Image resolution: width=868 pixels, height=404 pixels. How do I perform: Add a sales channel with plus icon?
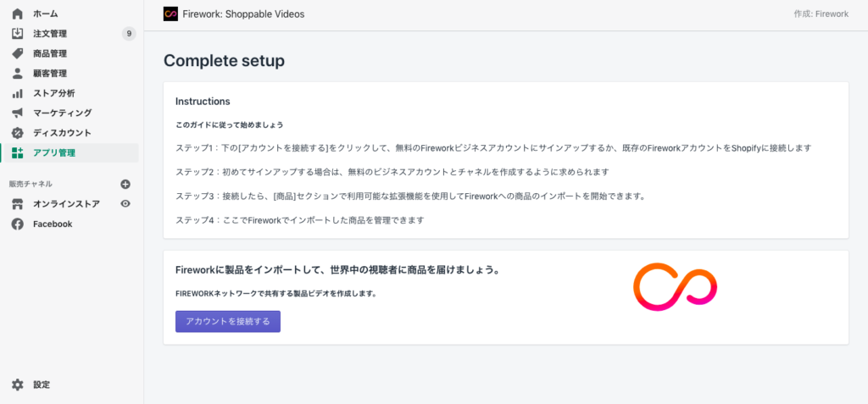pyautogui.click(x=125, y=184)
